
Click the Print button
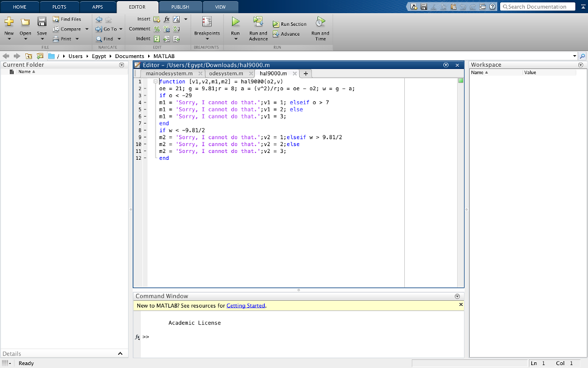(62, 39)
